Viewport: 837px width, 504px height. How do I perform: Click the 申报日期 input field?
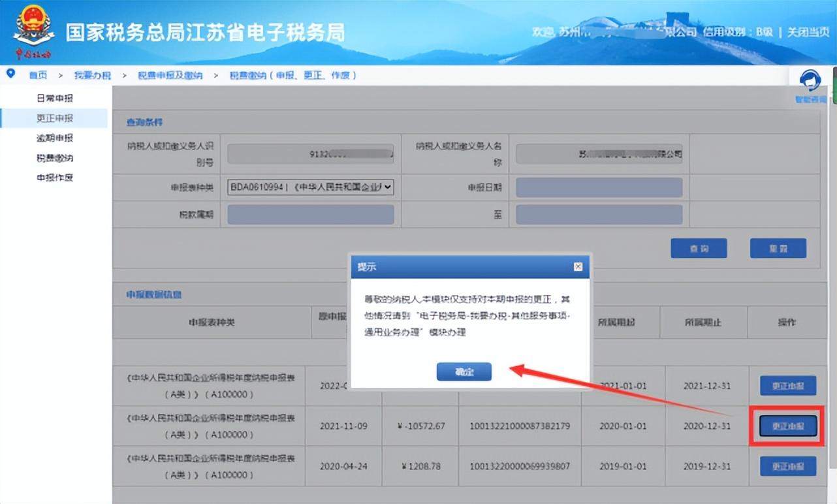(599, 187)
